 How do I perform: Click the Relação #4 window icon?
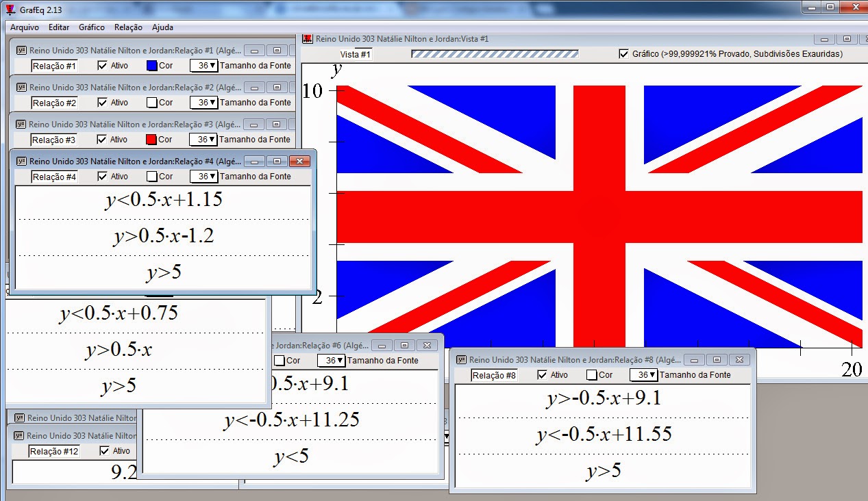tap(21, 162)
